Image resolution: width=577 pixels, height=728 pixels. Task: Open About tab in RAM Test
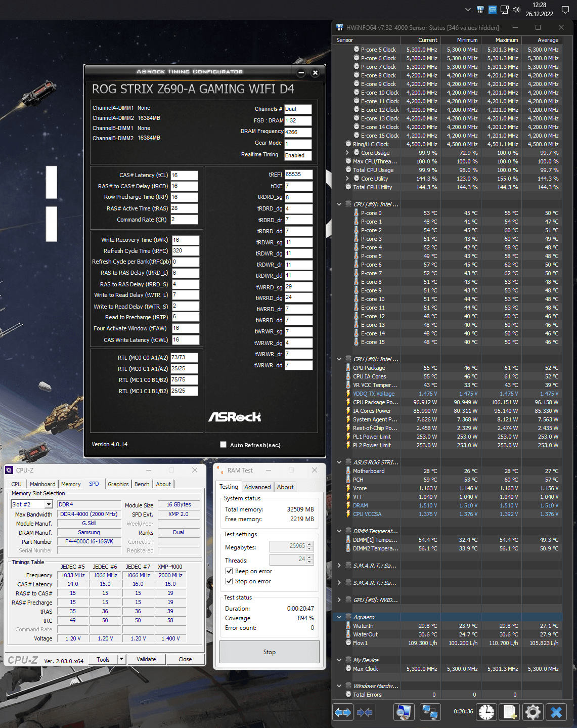click(x=285, y=487)
